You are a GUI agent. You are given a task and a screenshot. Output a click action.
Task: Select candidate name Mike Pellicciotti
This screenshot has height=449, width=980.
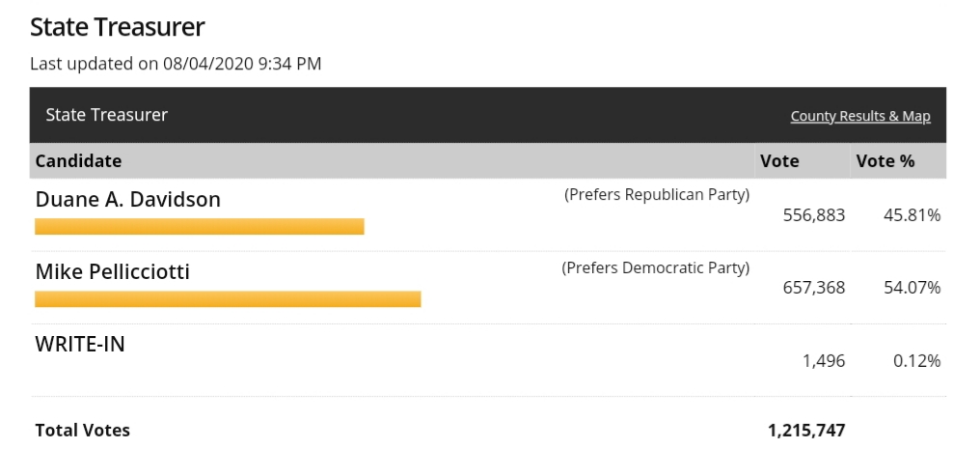click(x=112, y=272)
